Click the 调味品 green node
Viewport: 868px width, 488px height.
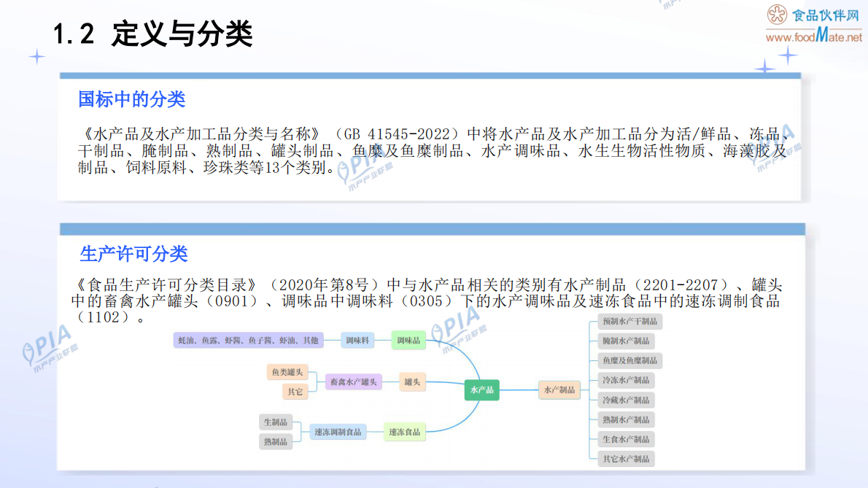409,340
